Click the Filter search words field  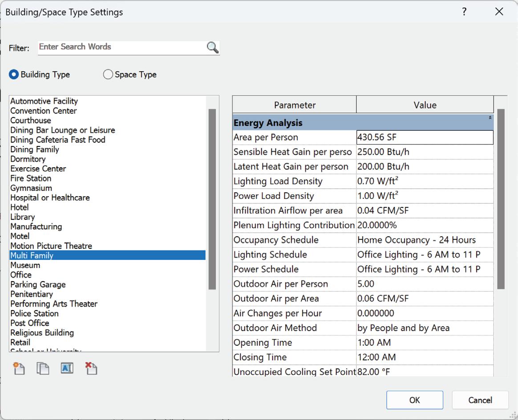coord(121,47)
